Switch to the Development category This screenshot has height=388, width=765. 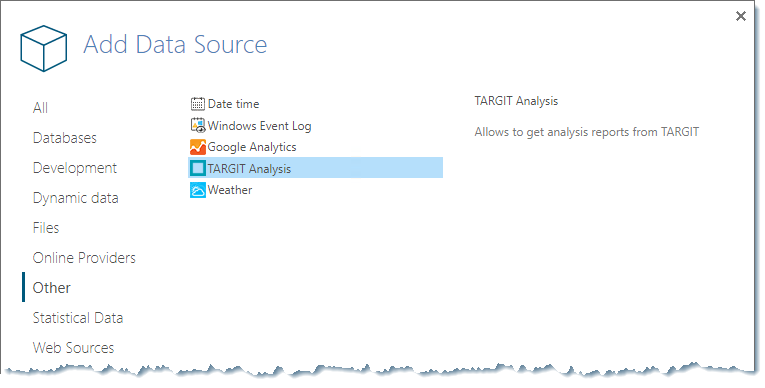coord(75,168)
